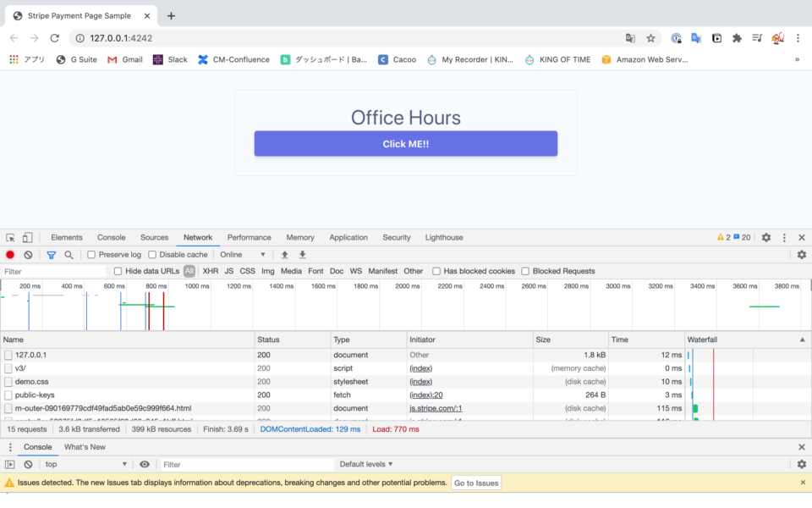Open network search with the magnifier icon
Screen dimensions: 812x508
pyautogui.click(x=69, y=254)
